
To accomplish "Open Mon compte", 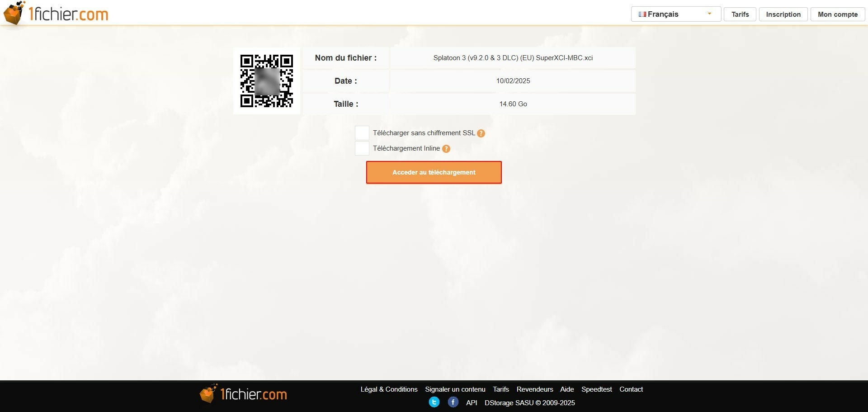I will pyautogui.click(x=838, y=14).
